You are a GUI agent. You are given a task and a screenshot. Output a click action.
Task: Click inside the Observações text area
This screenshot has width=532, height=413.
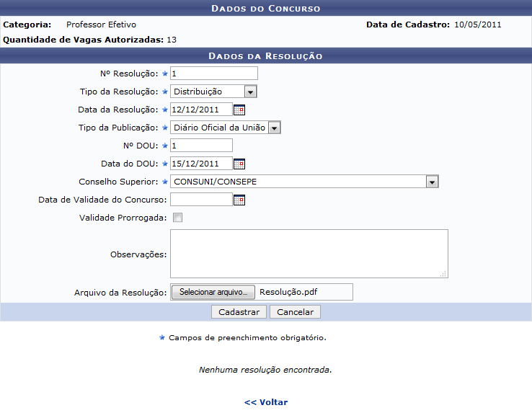click(309, 253)
